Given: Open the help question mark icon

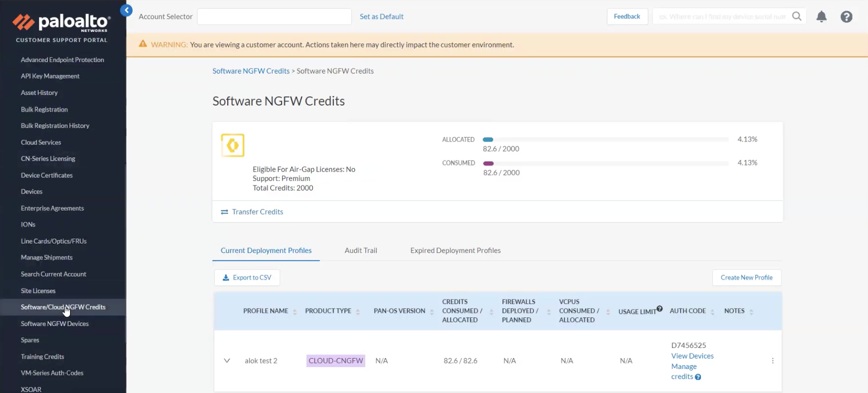Looking at the screenshot, I should (846, 16).
